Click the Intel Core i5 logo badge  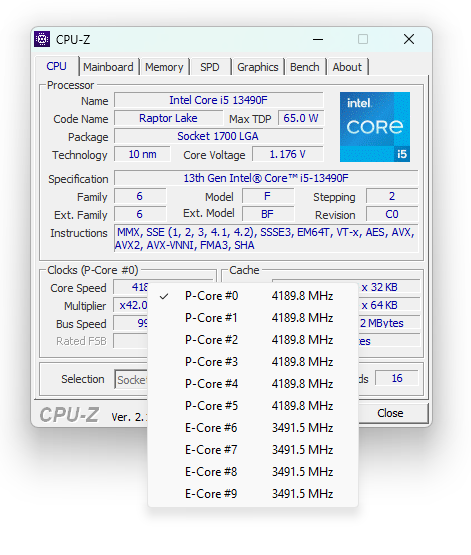click(375, 127)
